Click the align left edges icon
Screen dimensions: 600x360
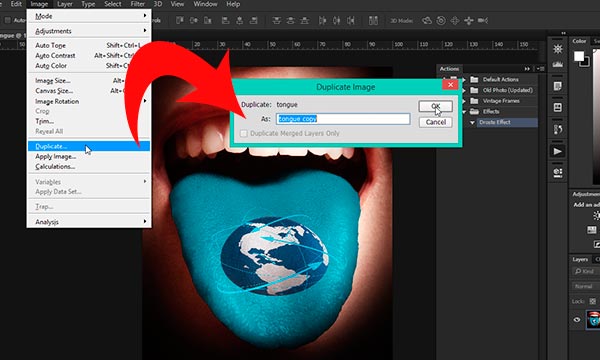pyautogui.click(x=226, y=20)
